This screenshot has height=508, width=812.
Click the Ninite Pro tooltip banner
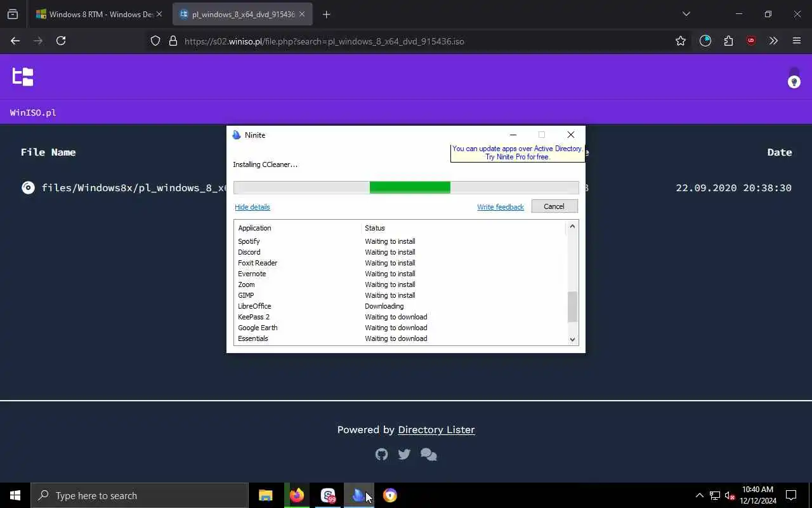point(517,153)
